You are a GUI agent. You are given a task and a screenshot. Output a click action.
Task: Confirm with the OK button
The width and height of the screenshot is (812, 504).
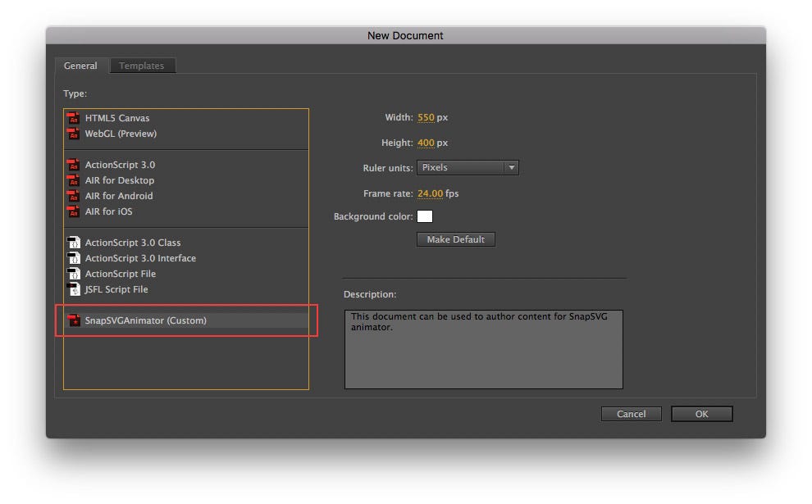(702, 414)
